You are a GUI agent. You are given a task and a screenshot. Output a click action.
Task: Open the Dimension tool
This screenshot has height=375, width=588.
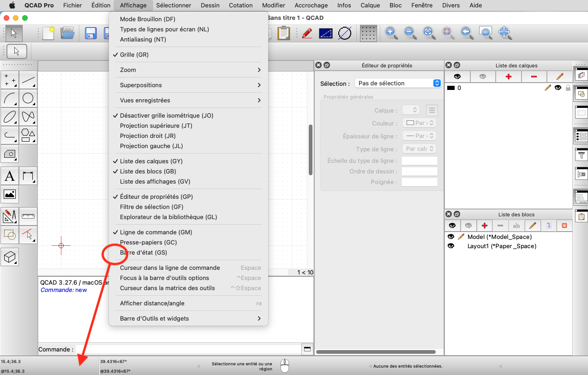click(28, 176)
